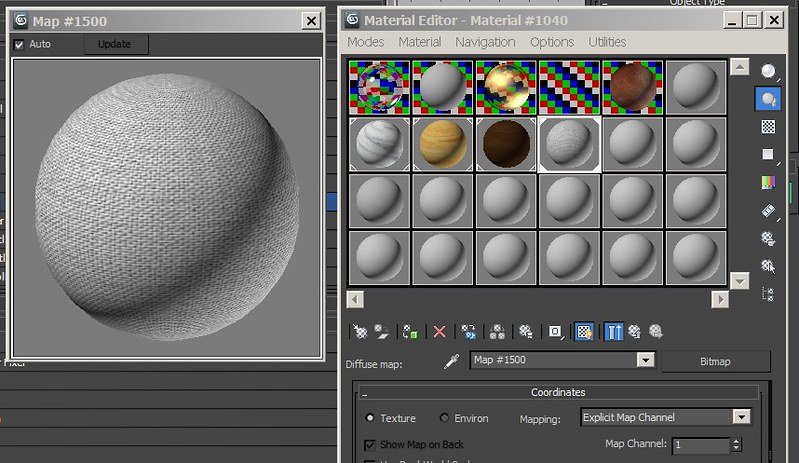Select the Environ radio button

(444, 418)
